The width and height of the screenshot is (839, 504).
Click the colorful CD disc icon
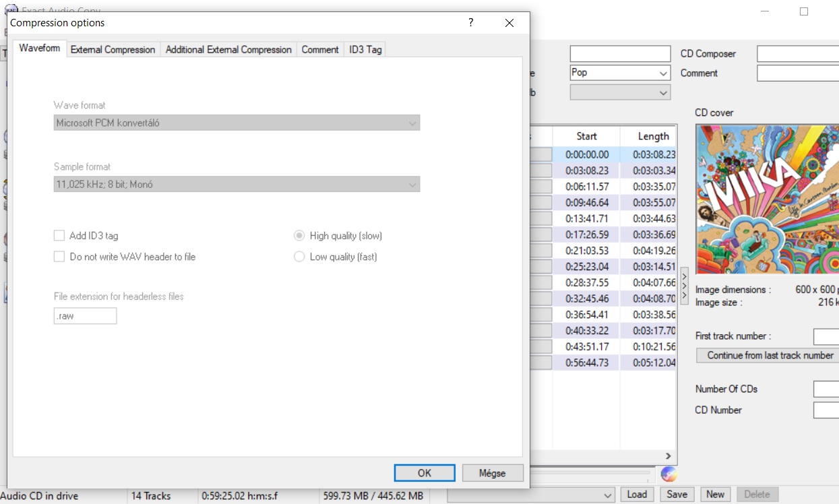[x=669, y=474]
